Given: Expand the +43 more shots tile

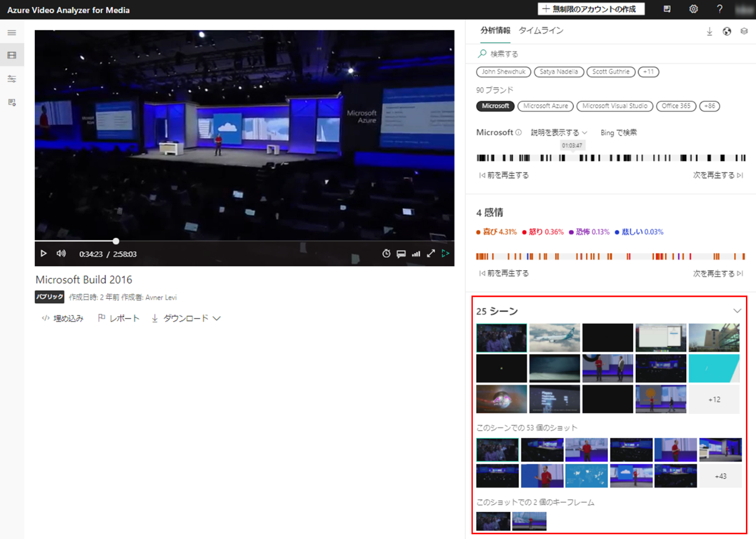Looking at the screenshot, I should point(720,476).
